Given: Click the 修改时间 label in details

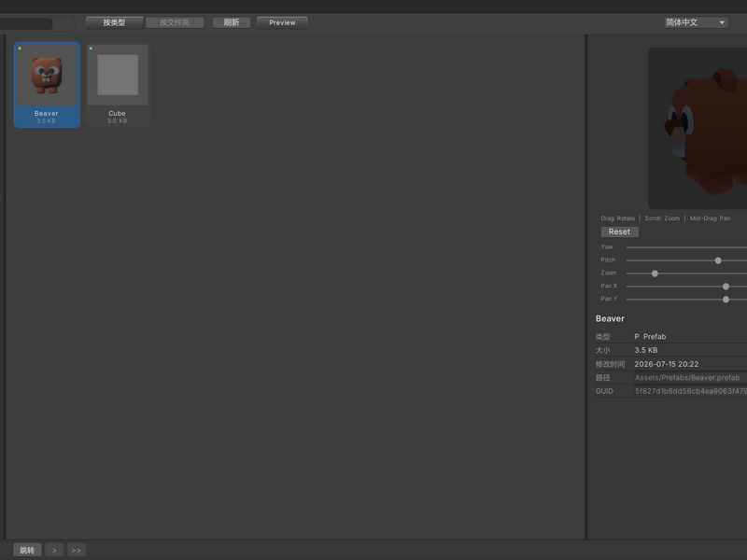Looking at the screenshot, I should tap(610, 364).
